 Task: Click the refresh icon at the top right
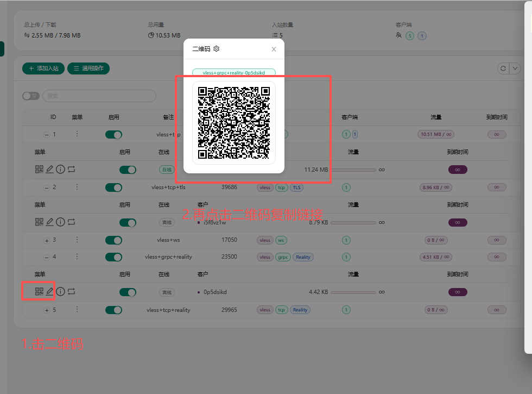click(504, 68)
